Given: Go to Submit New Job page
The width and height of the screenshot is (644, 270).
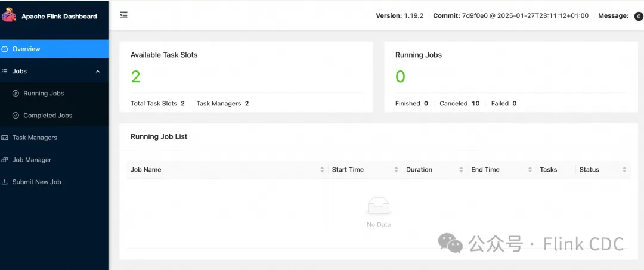Looking at the screenshot, I should click(37, 182).
